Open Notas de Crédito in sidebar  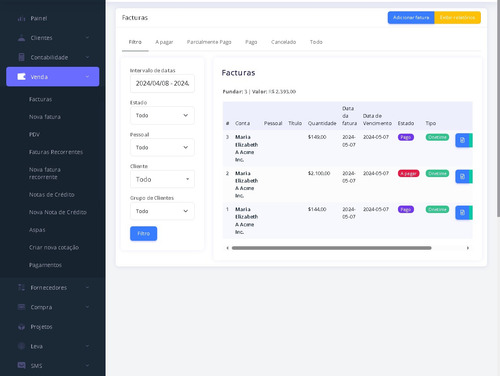[52, 195]
